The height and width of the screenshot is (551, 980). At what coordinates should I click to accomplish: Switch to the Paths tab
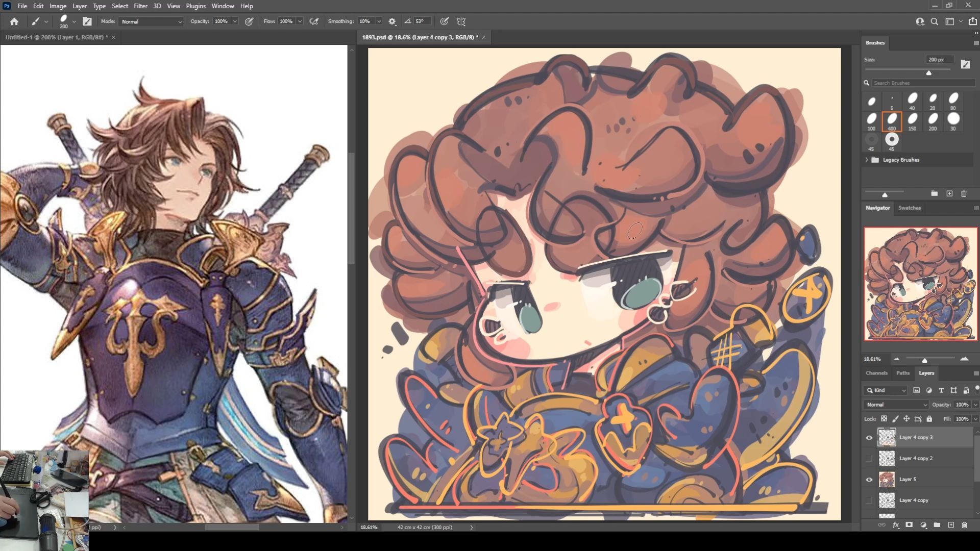click(x=902, y=373)
